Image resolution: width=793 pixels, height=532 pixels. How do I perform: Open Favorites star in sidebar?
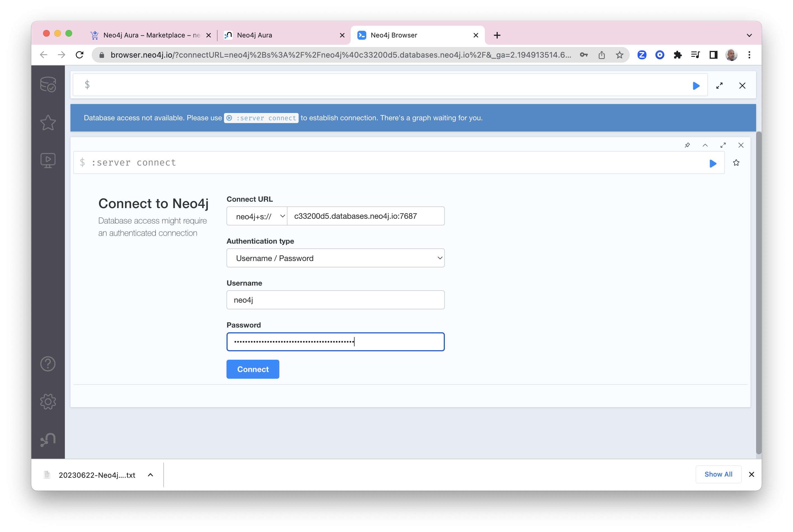pos(48,123)
